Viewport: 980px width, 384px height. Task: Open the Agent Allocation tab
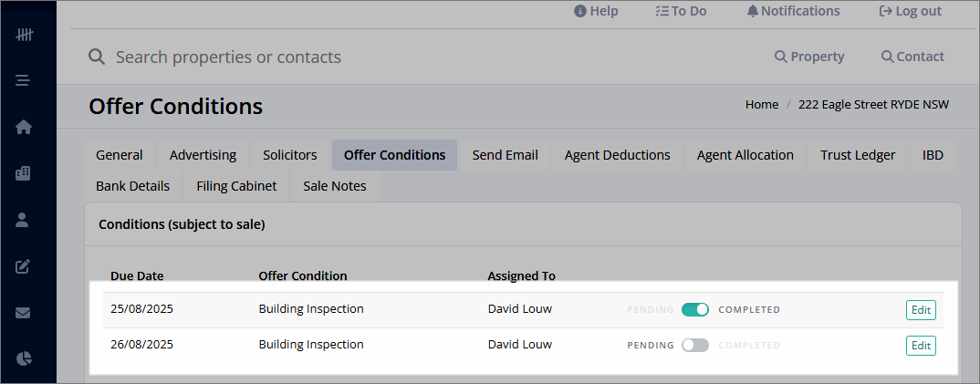[x=745, y=155]
